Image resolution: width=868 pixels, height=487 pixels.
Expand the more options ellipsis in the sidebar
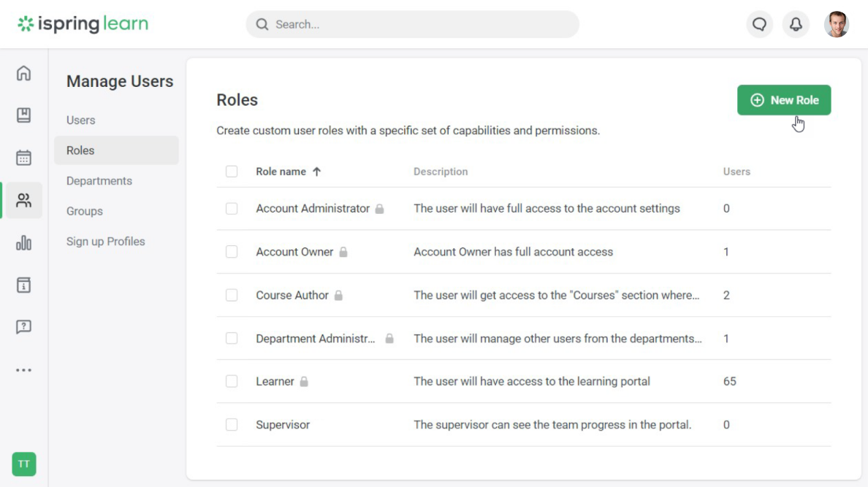[x=23, y=369]
